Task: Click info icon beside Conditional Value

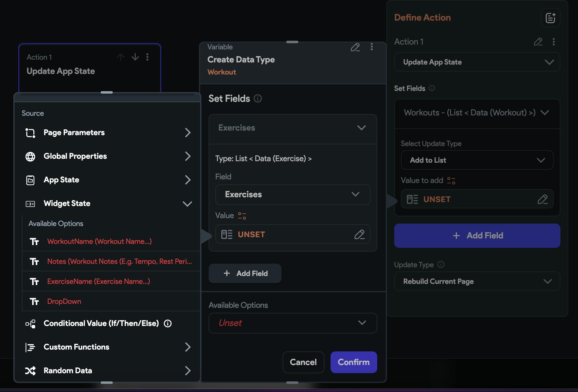Action: coord(168,324)
